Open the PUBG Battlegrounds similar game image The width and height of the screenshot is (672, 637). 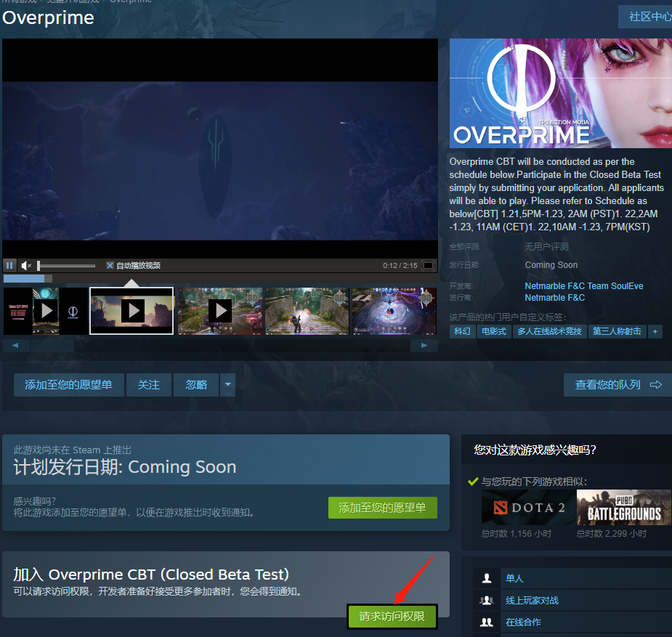[x=624, y=508]
